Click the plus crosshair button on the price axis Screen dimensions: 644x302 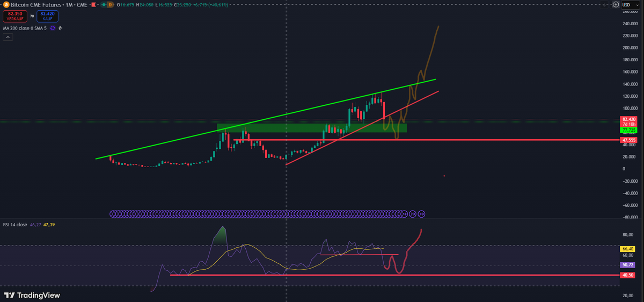tap(616, 5)
